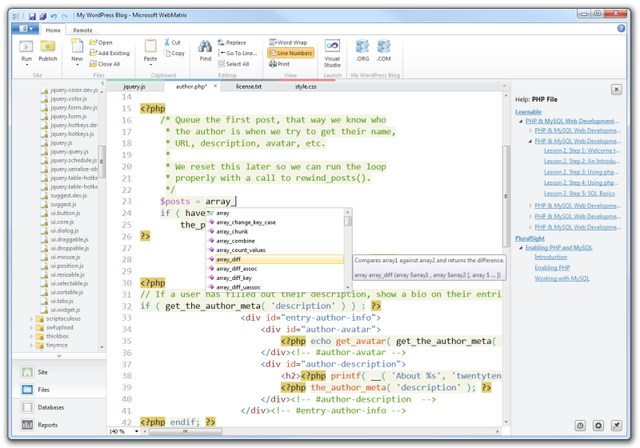
Task: Click the Copy button
Action: [174, 53]
